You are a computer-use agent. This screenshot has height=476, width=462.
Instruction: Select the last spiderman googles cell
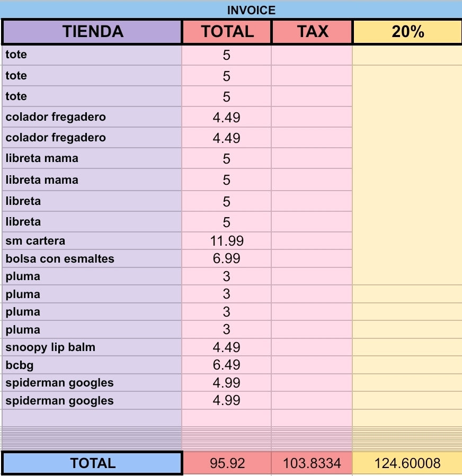point(92,400)
